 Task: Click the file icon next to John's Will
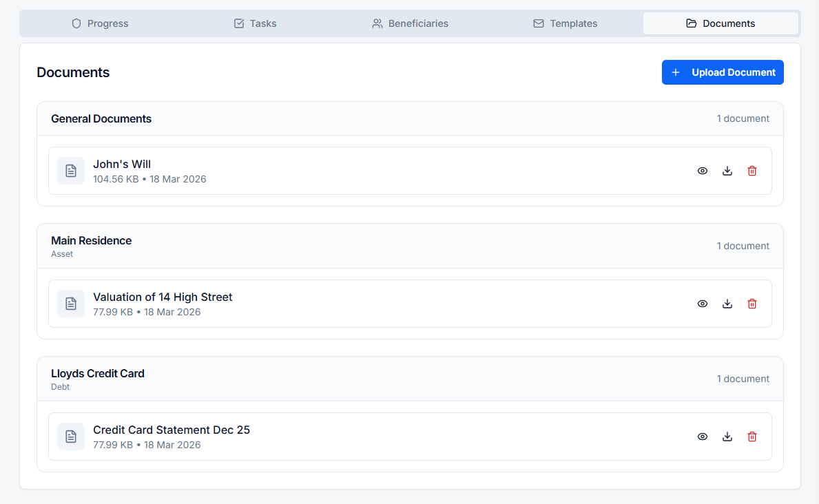point(70,170)
